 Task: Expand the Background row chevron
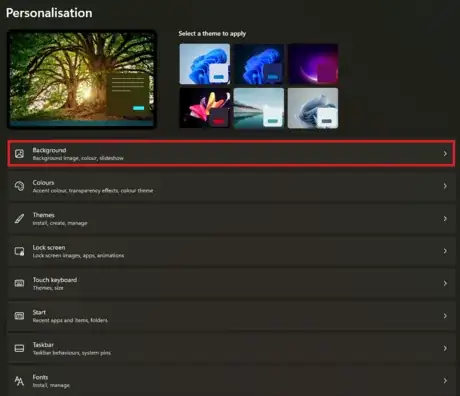point(445,153)
